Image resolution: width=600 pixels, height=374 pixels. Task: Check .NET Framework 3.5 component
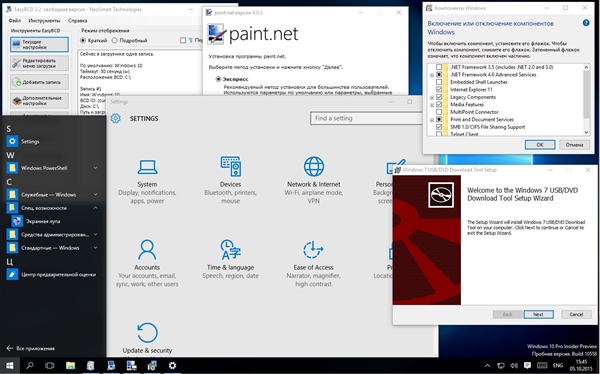tap(439, 67)
